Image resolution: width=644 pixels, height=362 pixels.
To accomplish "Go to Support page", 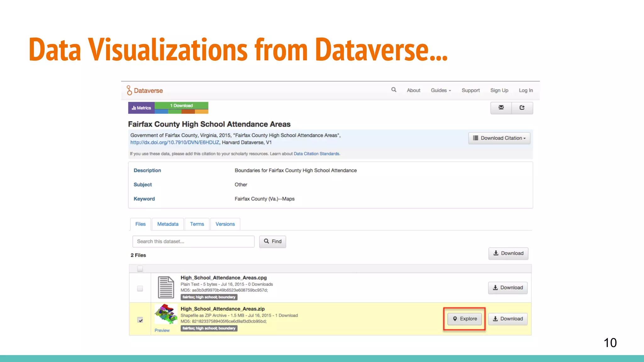I will 470,90.
